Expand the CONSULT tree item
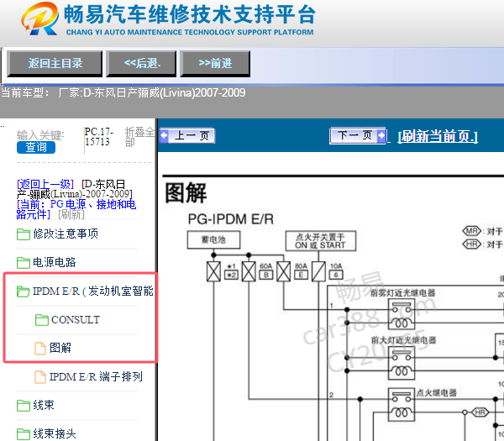This screenshot has height=441, width=504. (76, 319)
